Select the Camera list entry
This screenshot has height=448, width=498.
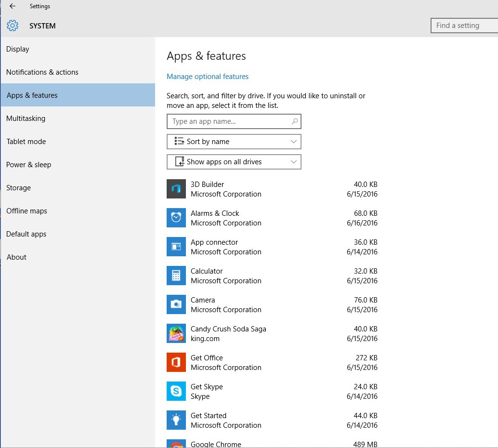pos(272,305)
